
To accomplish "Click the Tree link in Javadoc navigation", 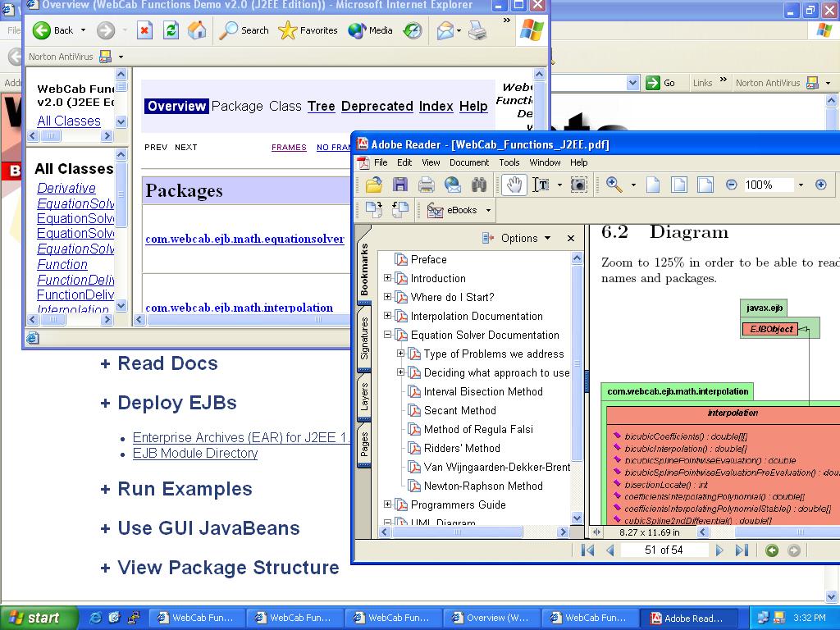I will point(322,106).
